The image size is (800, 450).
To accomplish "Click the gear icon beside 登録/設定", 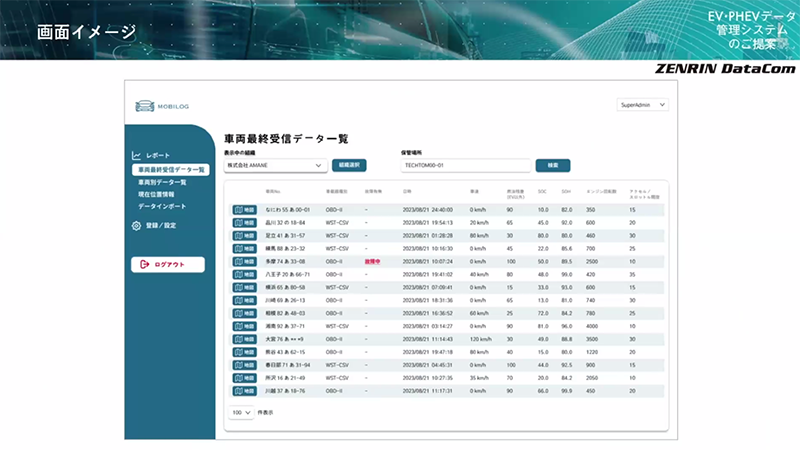I will pyautogui.click(x=137, y=226).
